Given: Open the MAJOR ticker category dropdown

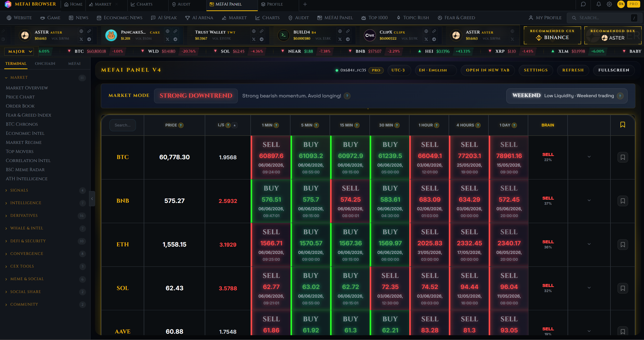Looking at the screenshot, I should (19, 51).
